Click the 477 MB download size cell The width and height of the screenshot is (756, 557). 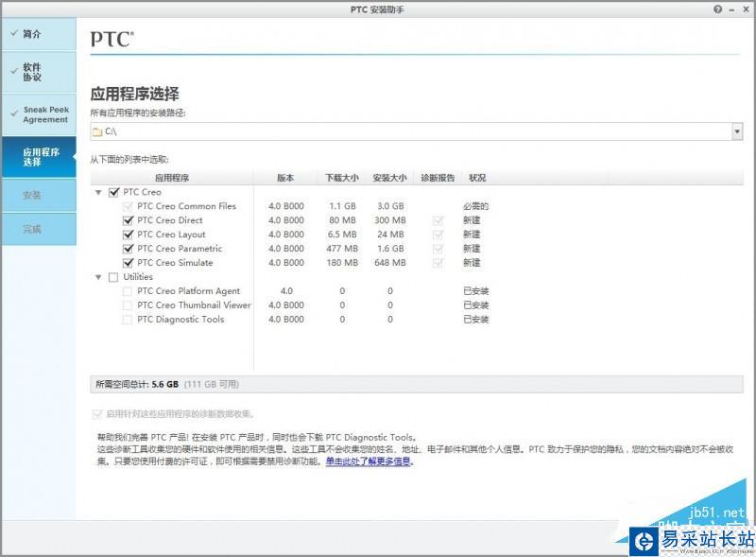pyautogui.click(x=342, y=249)
